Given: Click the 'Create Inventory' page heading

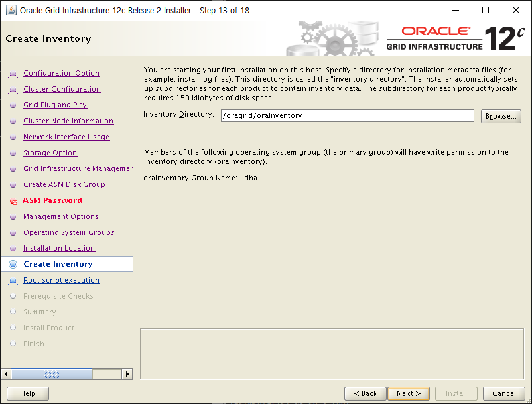Looking at the screenshot, I should tap(48, 38).
